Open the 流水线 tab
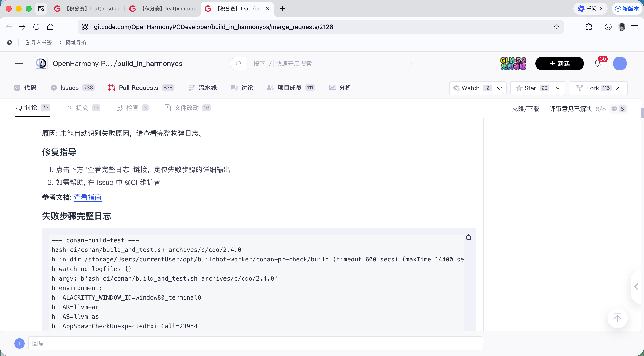644x356 pixels. coord(202,88)
